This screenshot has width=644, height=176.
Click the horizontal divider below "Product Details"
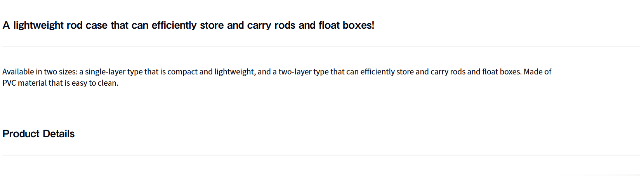tap(321, 155)
